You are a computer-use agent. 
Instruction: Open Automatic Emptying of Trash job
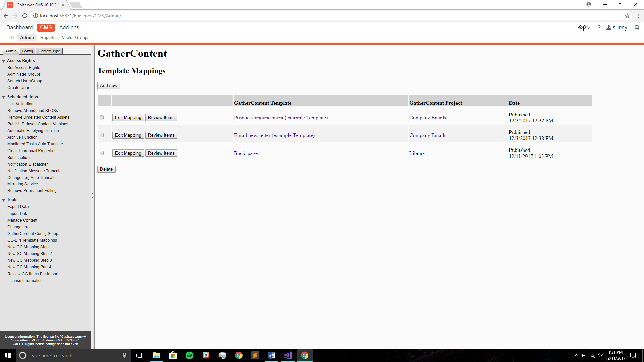pos(33,131)
